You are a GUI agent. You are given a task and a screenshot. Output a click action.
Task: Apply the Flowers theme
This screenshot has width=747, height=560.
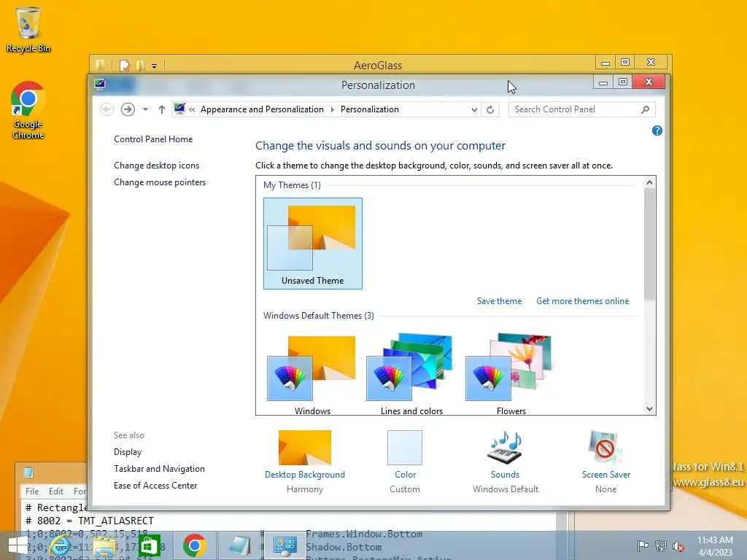coord(511,374)
